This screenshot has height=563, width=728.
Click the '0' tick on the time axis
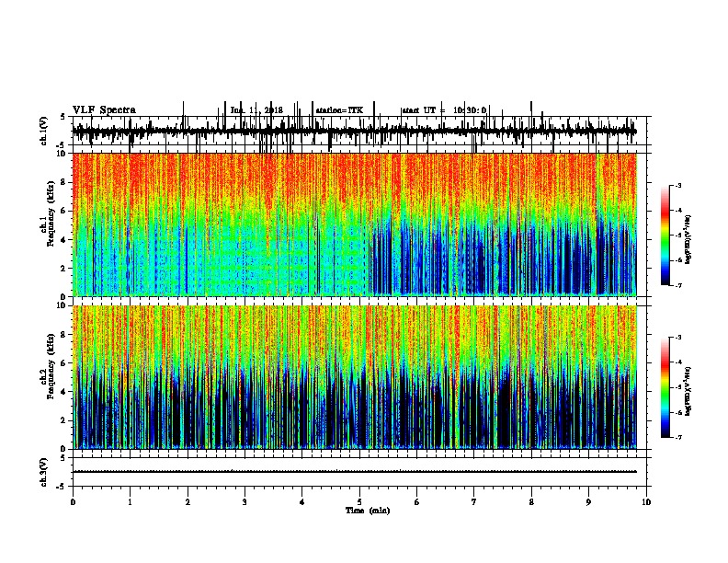point(73,502)
